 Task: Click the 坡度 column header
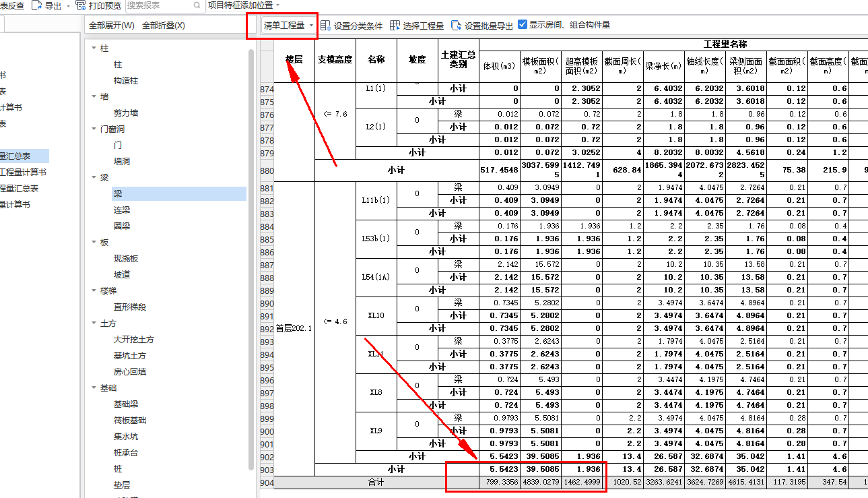pyautogui.click(x=417, y=59)
